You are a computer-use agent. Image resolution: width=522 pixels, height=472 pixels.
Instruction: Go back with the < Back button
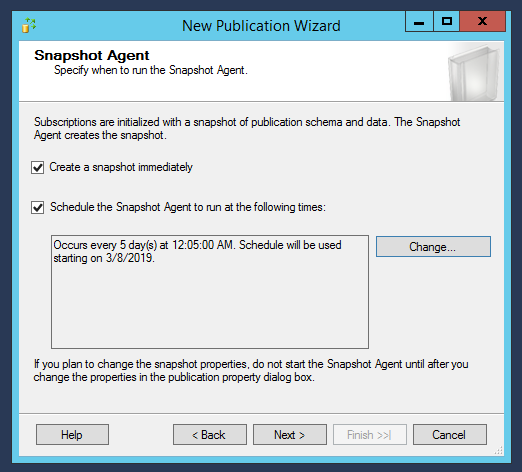210,435
